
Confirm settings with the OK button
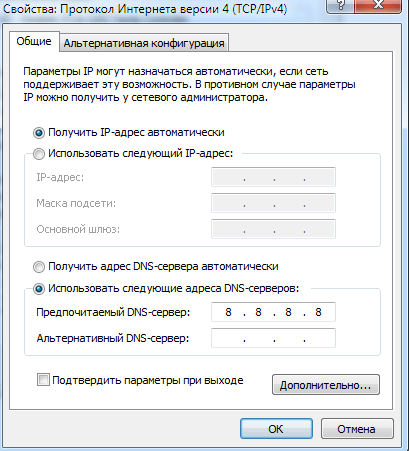tap(276, 429)
